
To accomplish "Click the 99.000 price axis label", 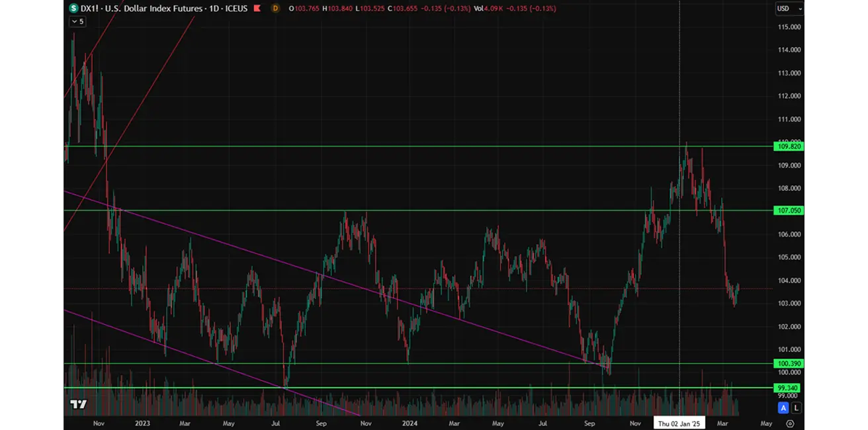I will click(x=789, y=396).
